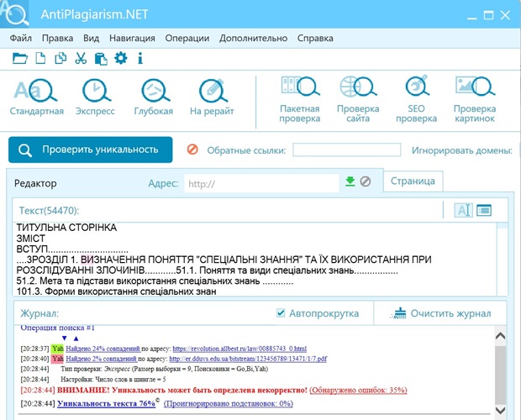Image resolution: width=521 pixels, height=420 pixels.
Task: Select the На рерайт check mode
Action: pyautogui.click(x=212, y=97)
